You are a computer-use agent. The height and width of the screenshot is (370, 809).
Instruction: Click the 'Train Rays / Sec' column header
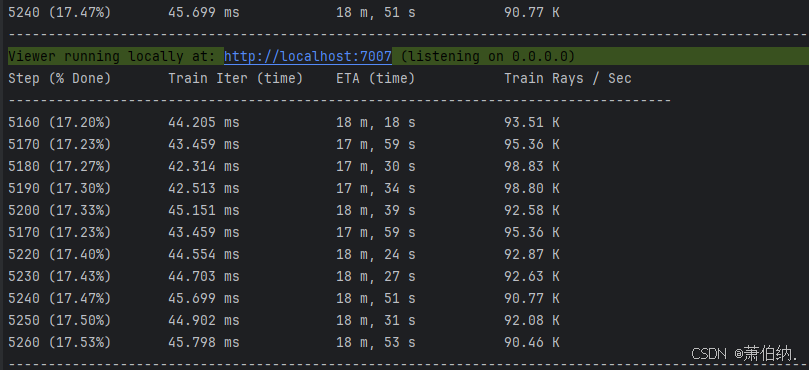click(568, 78)
